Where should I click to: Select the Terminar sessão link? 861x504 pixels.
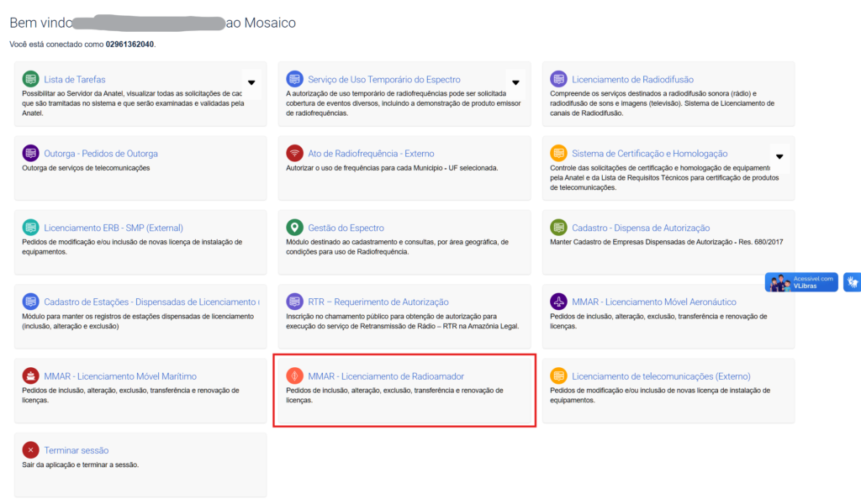pyautogui.click(x=77, y=450)
